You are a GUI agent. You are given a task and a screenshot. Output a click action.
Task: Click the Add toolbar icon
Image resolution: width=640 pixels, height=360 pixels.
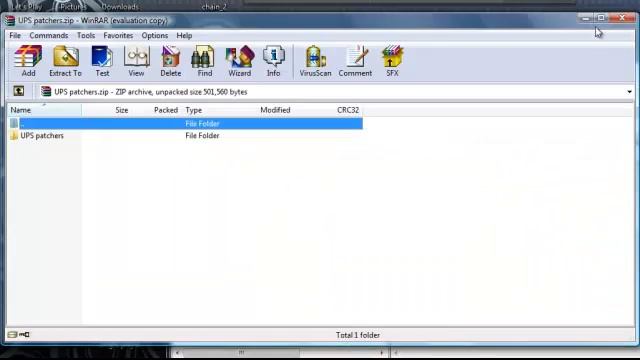tap(28, 61)
